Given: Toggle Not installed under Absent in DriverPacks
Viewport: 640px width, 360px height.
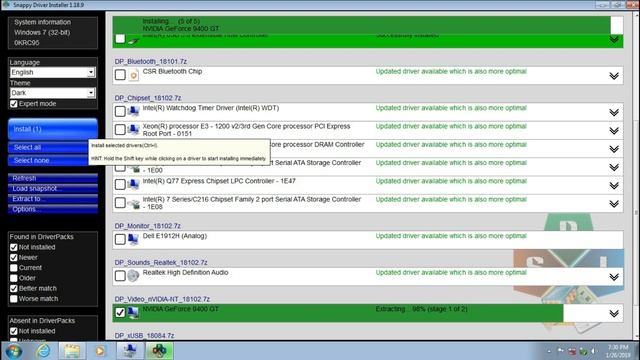Looking at the screenshot, I should pos(14,331).
